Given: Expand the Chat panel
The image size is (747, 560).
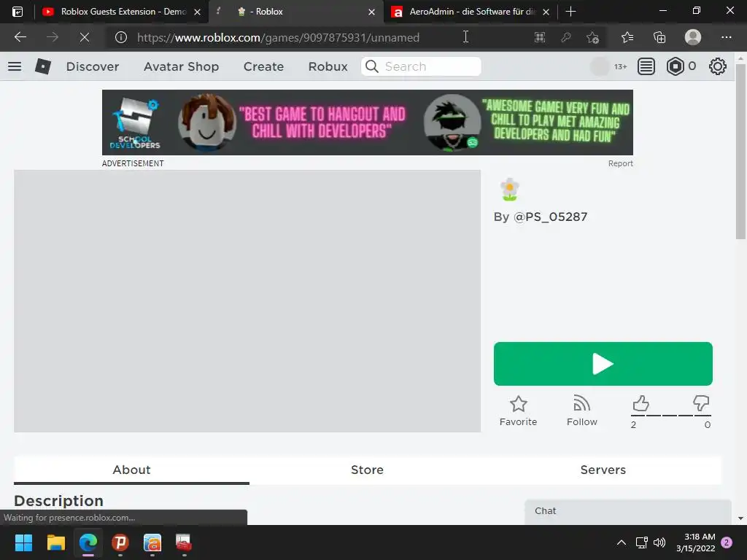Looking at the screenshot, I should [x=628, y=511].
